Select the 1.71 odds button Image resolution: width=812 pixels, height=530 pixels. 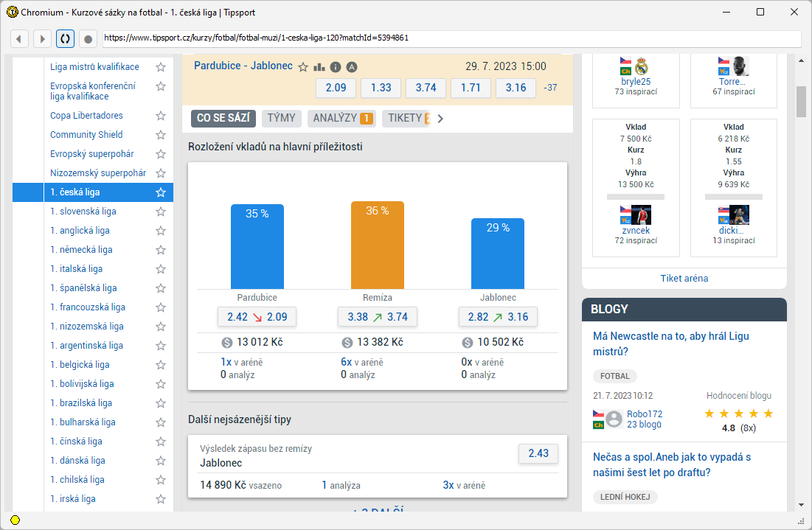[471, 88]
